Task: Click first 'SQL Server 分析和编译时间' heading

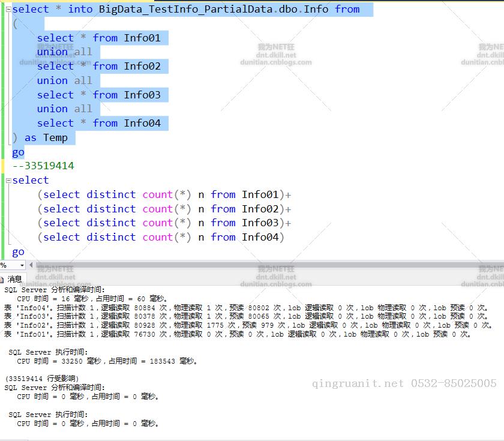Action: [x=55, y=290]
